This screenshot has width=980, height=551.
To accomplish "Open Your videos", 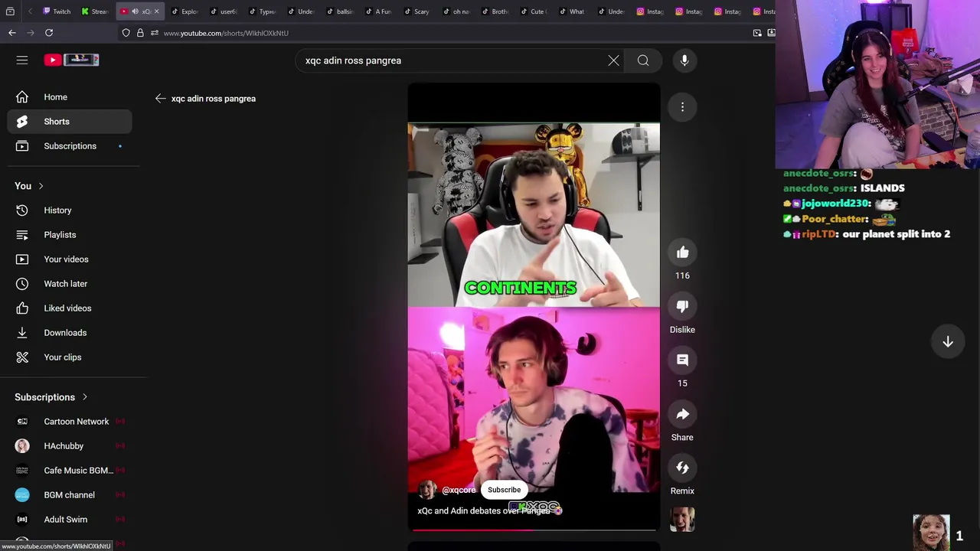I will point(70,259).
